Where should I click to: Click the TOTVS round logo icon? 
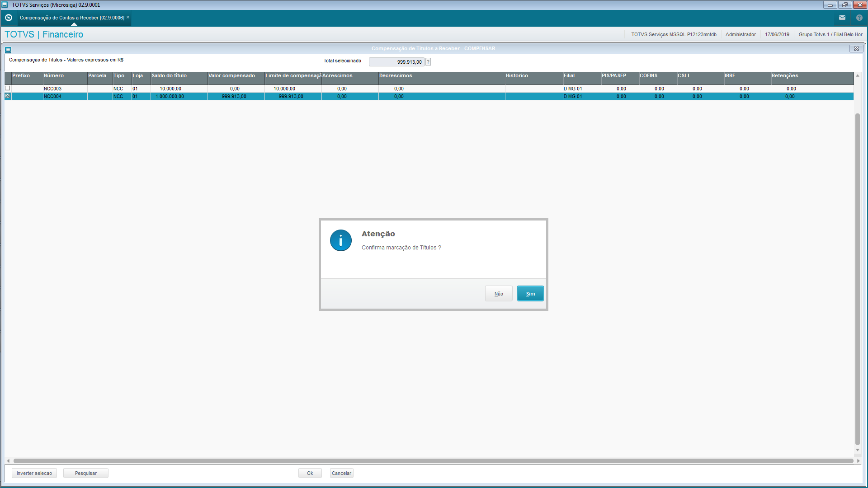point(8,18)
